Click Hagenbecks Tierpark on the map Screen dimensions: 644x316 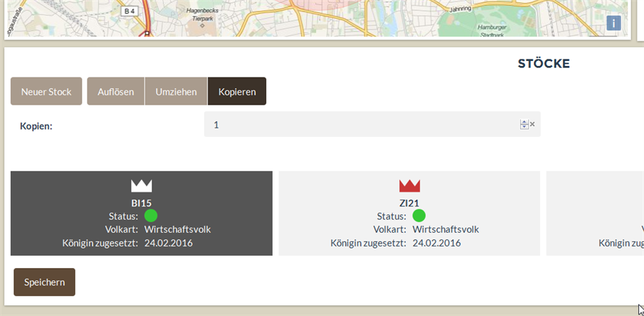pyautogui.click(x=202, y=14)
